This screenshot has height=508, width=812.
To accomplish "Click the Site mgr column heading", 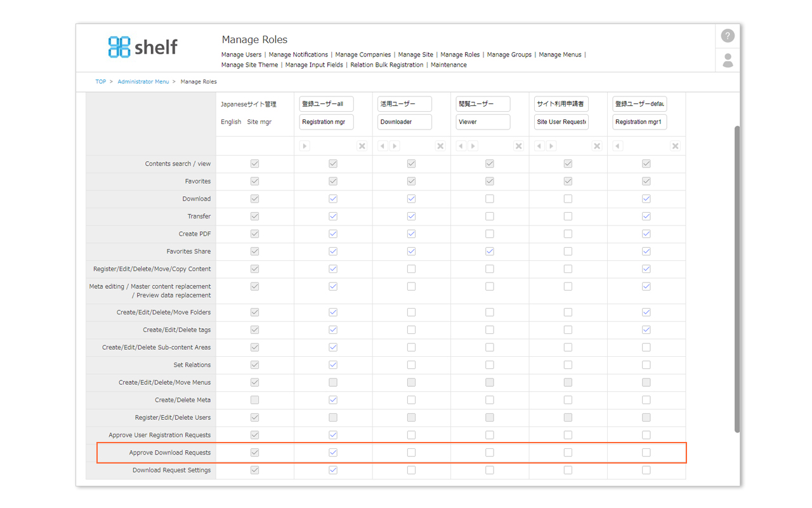I will (259, 122).
